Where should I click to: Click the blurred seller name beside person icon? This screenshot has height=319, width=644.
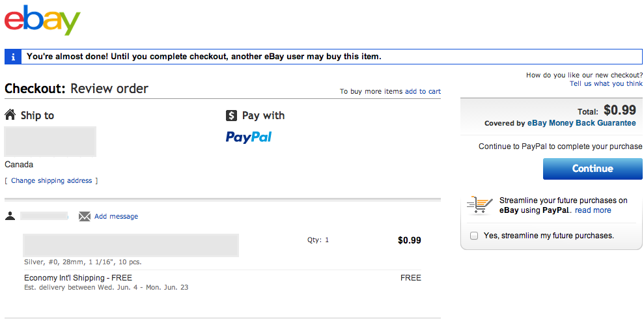[44, 215]
